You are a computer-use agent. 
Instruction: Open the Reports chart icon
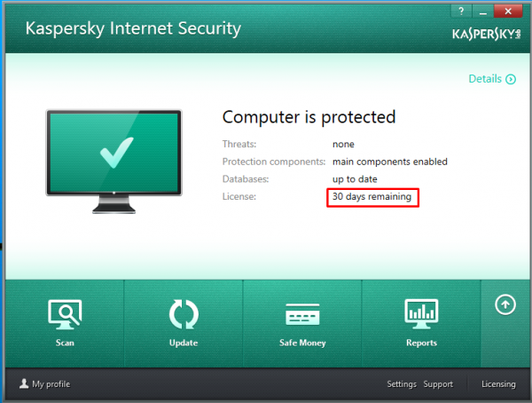pos(421,314)
